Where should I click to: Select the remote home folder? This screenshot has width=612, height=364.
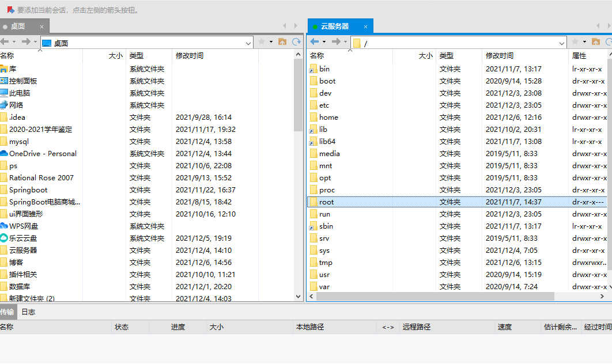coord(324,117)
